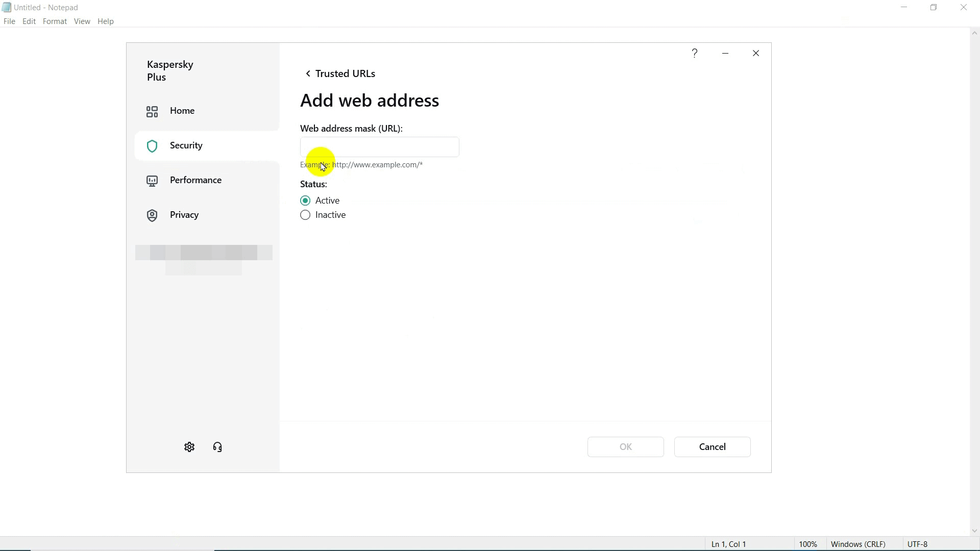
Task: Open Notepad's File menu
Action: pyautogui.click(x=9, y=21)
